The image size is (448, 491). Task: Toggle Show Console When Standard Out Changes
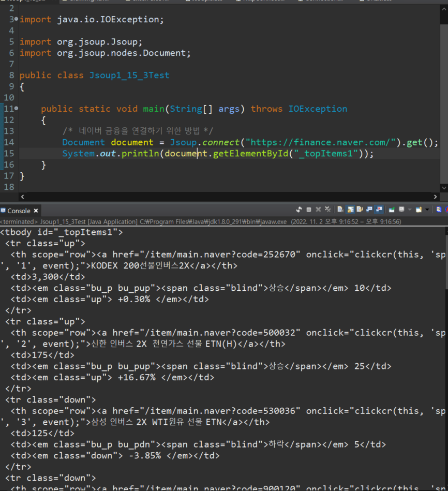point(369,210)
